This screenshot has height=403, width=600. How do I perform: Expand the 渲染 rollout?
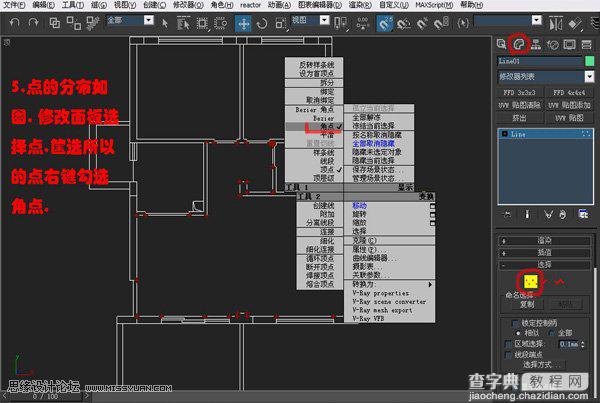click(545, 241)
